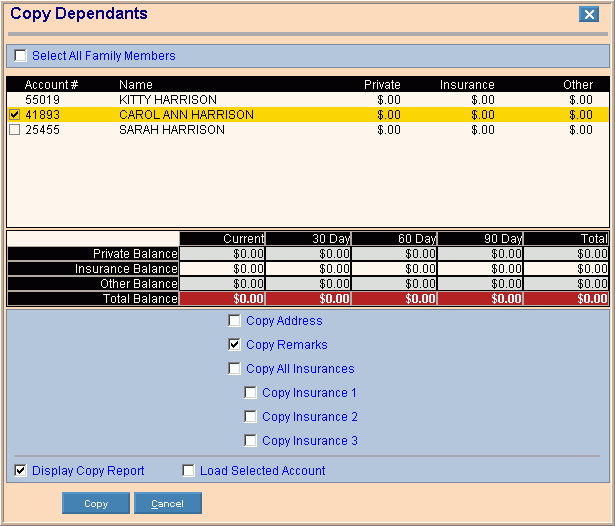Tick the Copy Insurance 3 checkbox
Viewport: 615px width, 526px height.
click(x=251, y=441)
